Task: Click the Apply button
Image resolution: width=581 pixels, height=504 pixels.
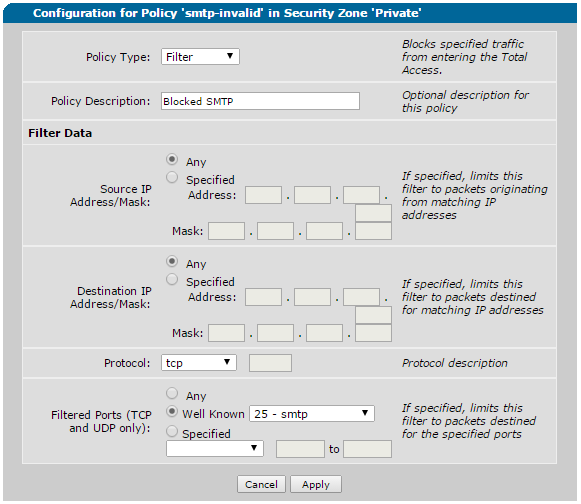Action: [316, 484]
